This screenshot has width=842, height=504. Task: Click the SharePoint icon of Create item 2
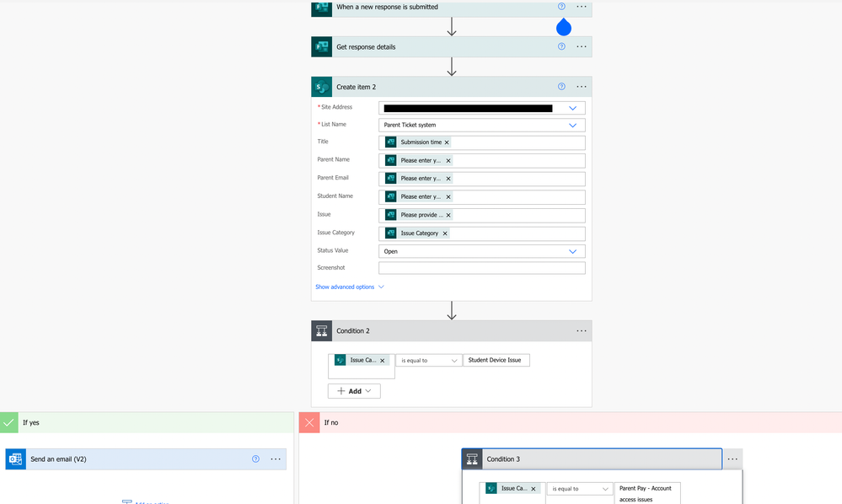[322, 87]
